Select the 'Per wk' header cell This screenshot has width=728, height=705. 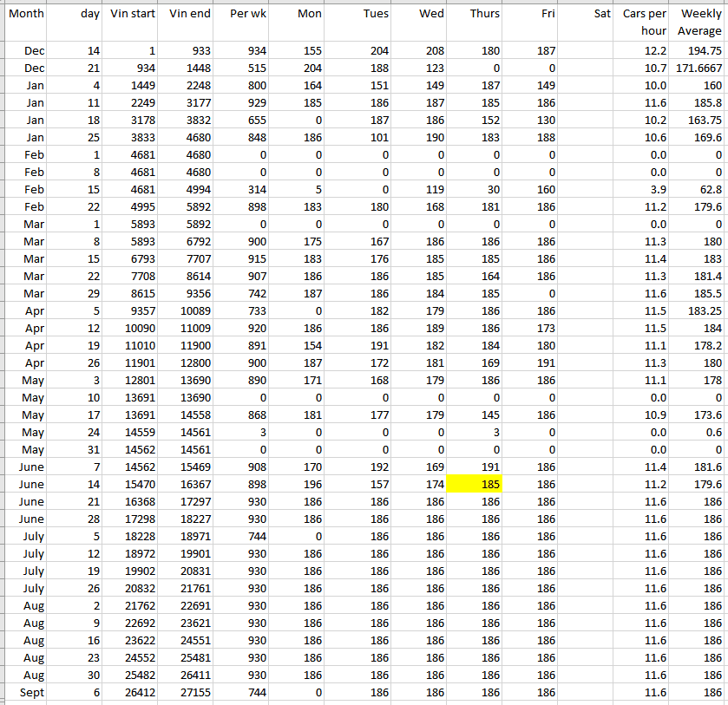tap(243, 23)
